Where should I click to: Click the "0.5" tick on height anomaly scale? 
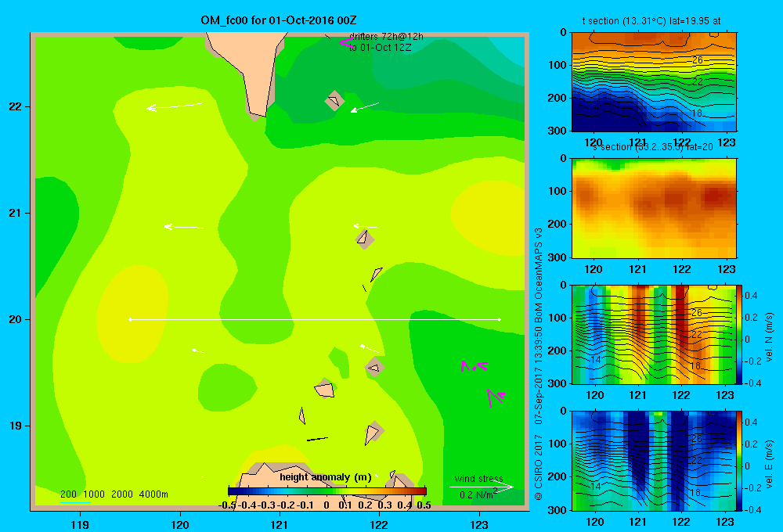(424, 505)
